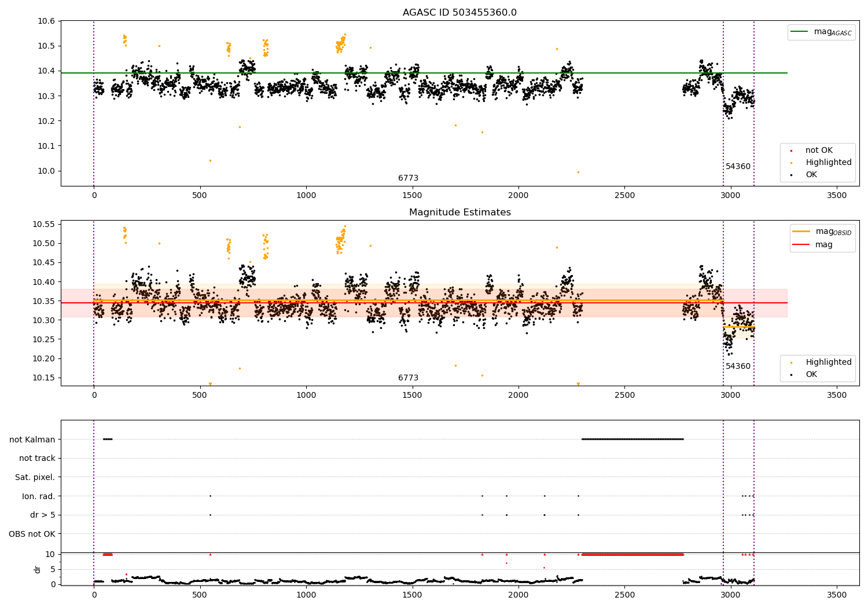Click the dr tick label '5'
The width and height of the screenshot is (868, 608).
coord(53,569)
